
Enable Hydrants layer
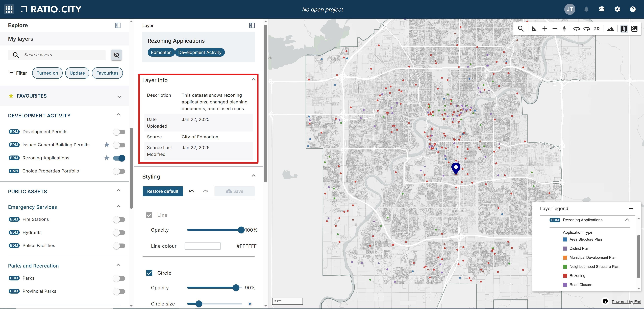coord(119,233)
